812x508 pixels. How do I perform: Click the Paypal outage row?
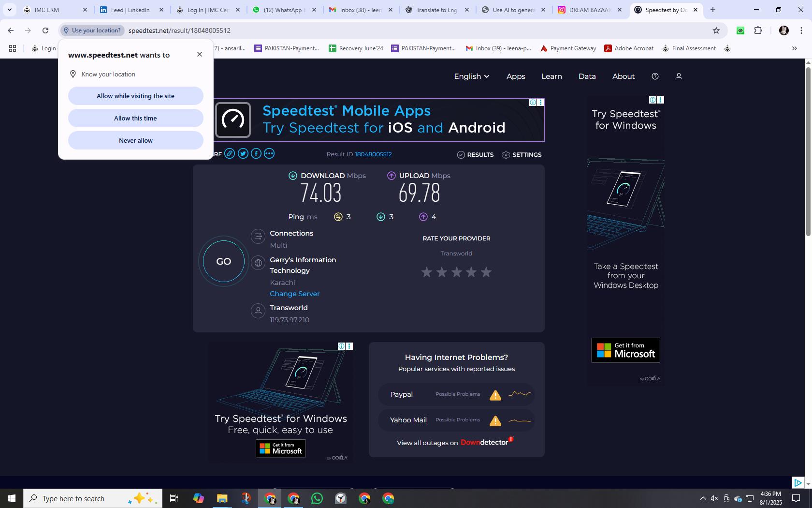(x=456, y=394)
